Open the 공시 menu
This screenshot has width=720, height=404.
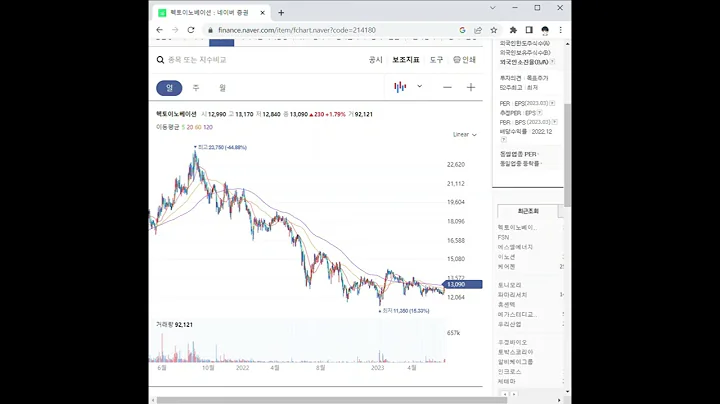point(376,60)
